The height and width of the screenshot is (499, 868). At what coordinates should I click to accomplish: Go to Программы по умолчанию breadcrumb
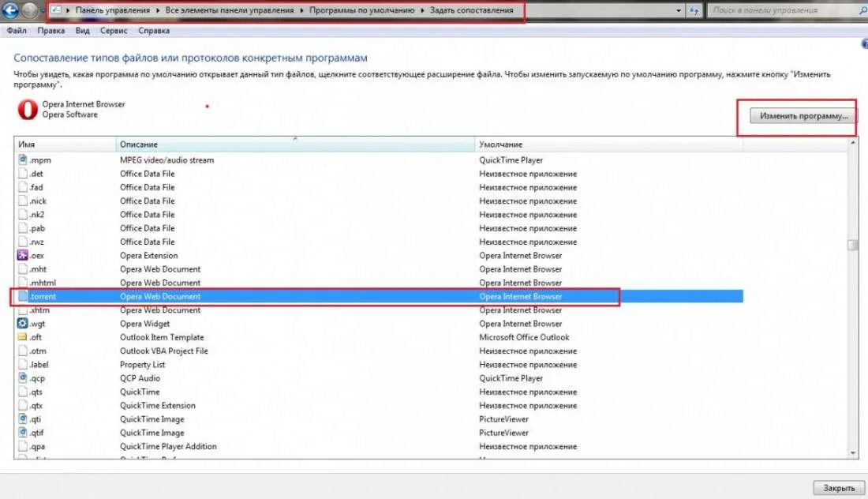pyautogui.click(x=361, y=10)
